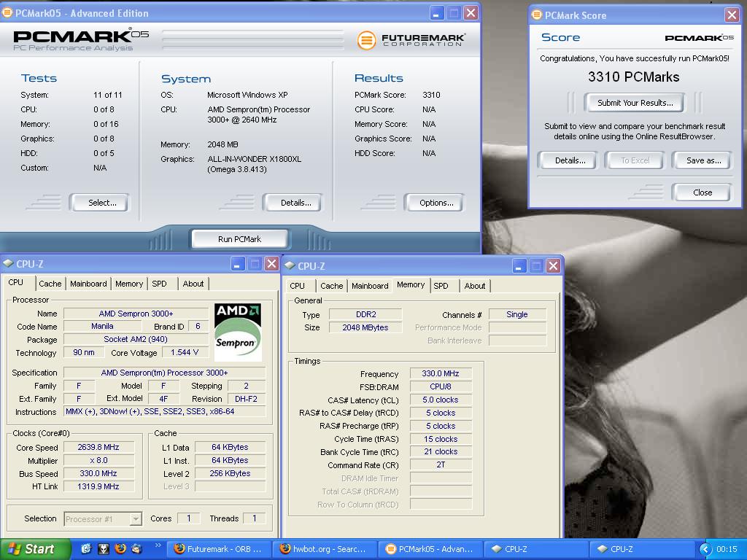Image resolution: width=747 pixels, height=560 pixels.
Task: Open Memory tab in CPU-Z Processor window
Action: point(129,284)
